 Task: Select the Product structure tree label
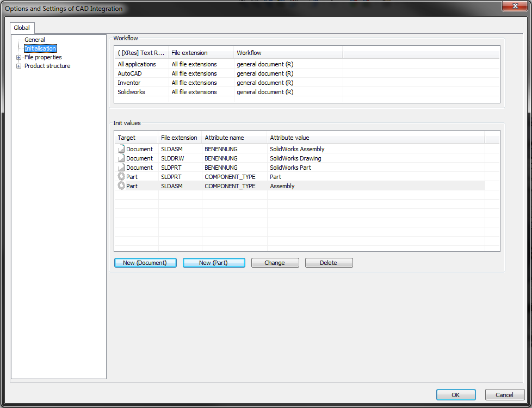pyautogui.click(x=47, y=66)
